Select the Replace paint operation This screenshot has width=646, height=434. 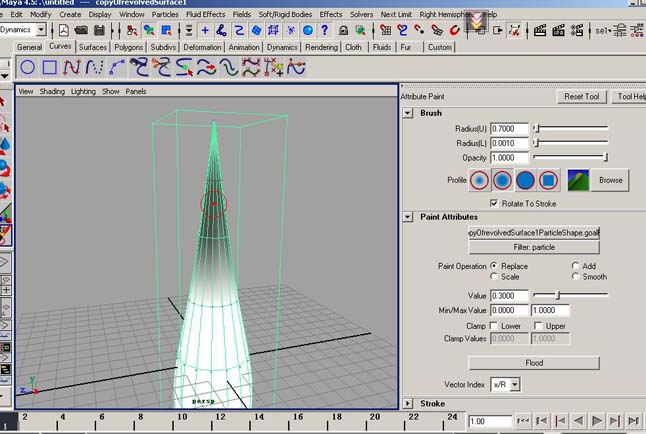(494, 266)
